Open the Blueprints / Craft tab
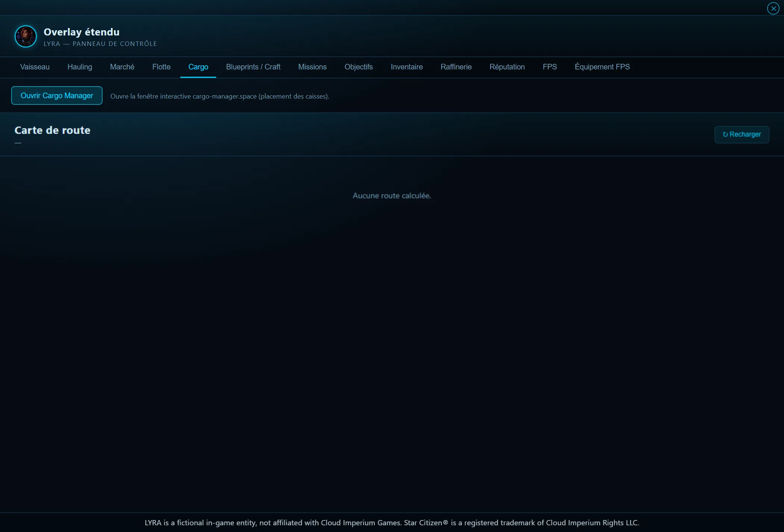 click(x=253, y=67)
